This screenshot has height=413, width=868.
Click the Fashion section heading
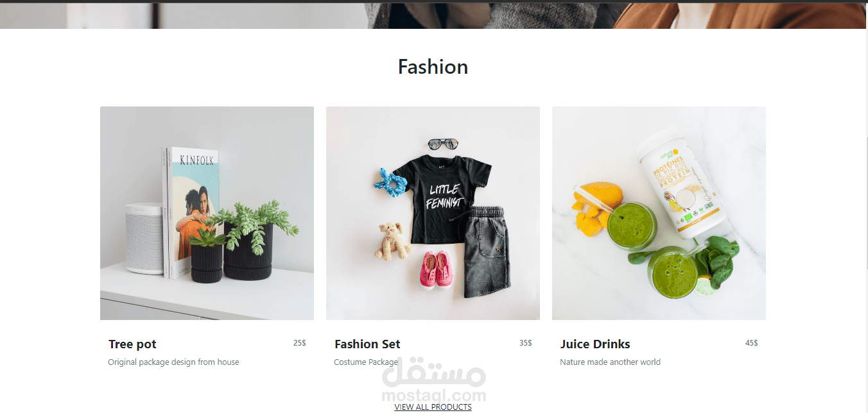(433, 67)
